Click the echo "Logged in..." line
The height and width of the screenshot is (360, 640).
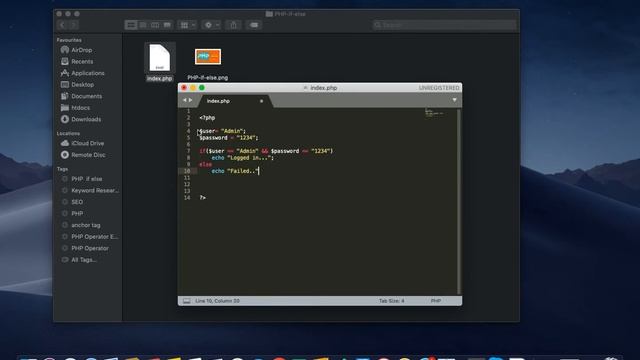pos(242,158)
